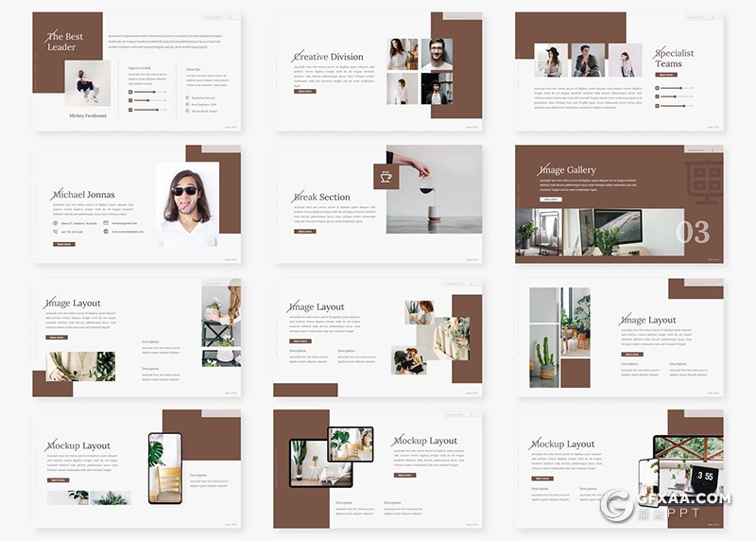Click Learn more under Michael Jonnas

coord(63,244)
